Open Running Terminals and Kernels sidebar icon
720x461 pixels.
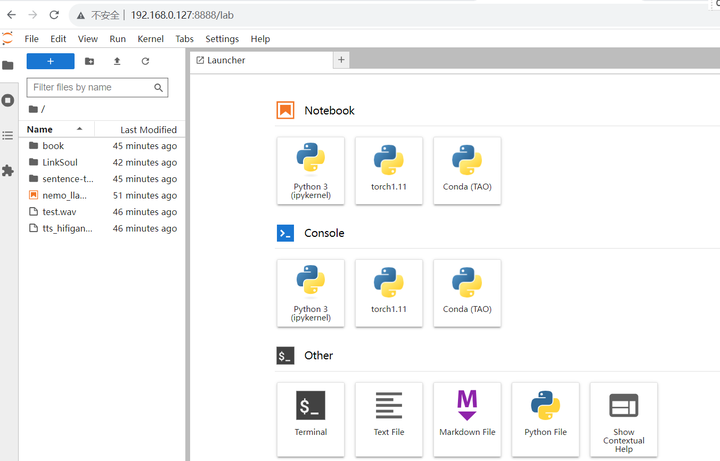tap(8, 100)
